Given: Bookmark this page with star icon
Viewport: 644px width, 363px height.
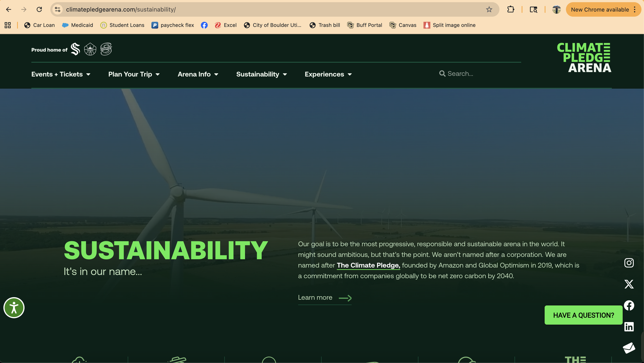Looking at the screenshot, I should pos(489,10).
